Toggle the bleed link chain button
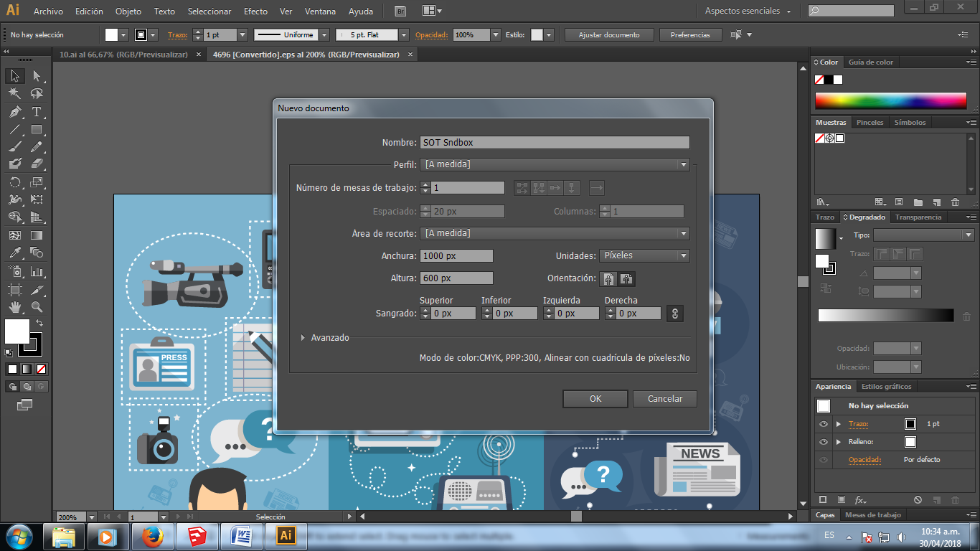 click(x=674, y=314)
